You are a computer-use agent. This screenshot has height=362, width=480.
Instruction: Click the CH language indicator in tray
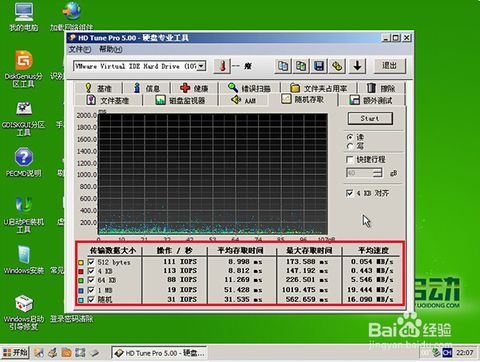[447, 352]
